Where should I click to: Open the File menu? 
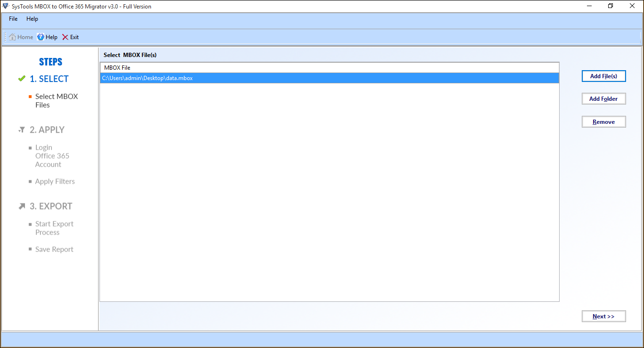coord(13,19)
